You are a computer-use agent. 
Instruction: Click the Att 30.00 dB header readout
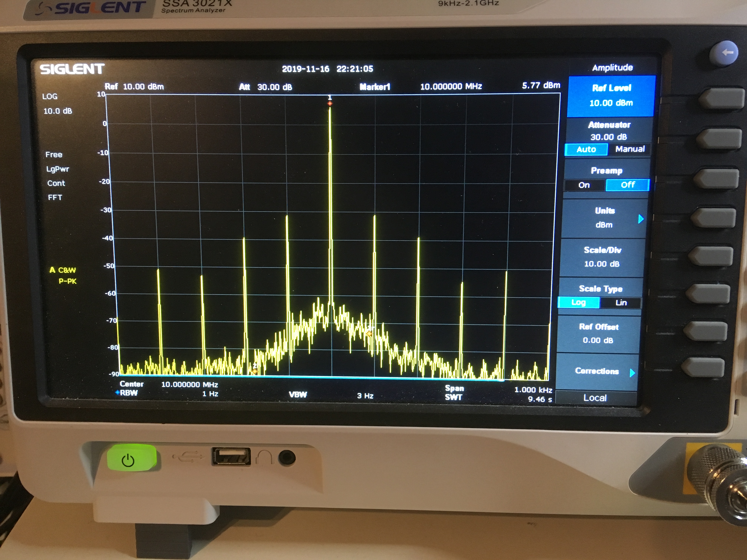[265, 87]
